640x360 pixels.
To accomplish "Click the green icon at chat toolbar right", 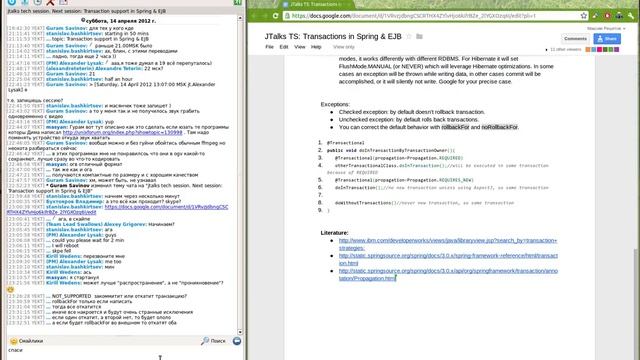I will tap(238, 2).
